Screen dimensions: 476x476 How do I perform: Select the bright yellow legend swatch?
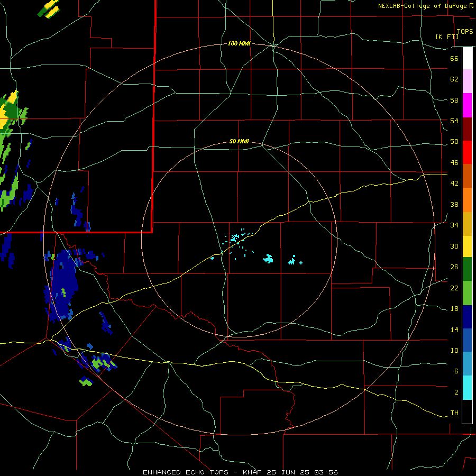coord(467,246)
